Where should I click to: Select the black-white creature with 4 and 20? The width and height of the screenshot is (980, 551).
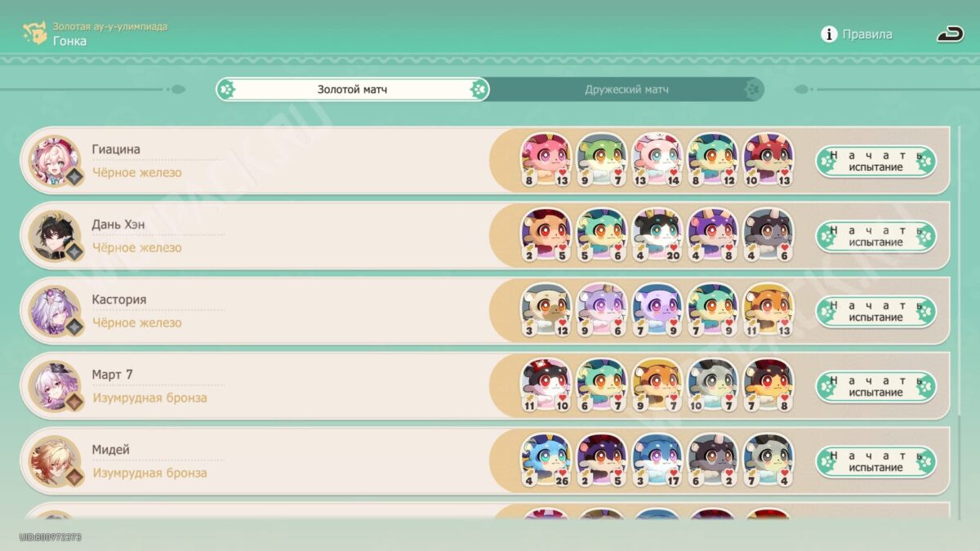657,235
